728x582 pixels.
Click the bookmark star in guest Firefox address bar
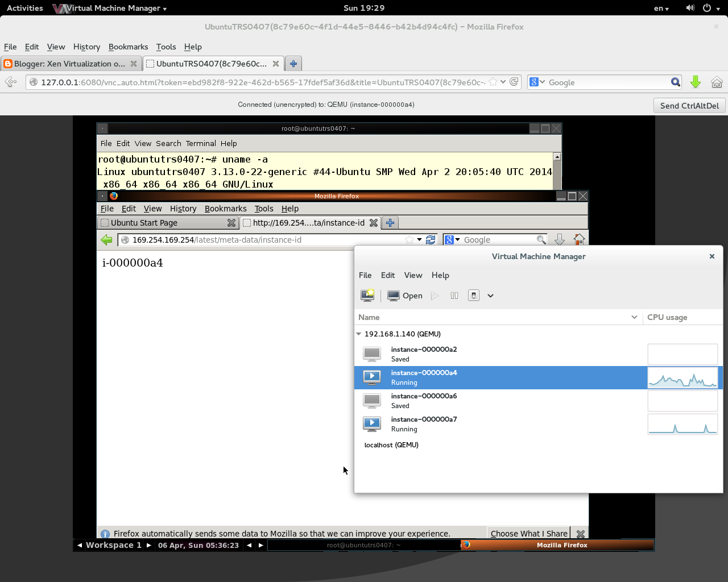(409, 240)
